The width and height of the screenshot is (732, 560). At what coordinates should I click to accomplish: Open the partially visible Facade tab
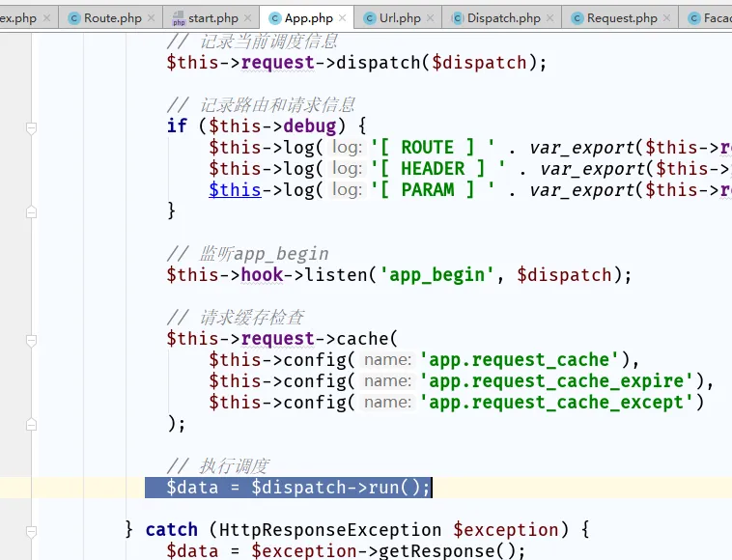[x=715, y=18]
